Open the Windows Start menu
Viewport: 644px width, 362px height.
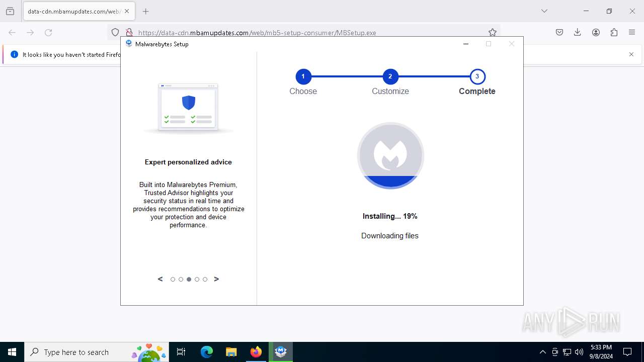(12, 352)
